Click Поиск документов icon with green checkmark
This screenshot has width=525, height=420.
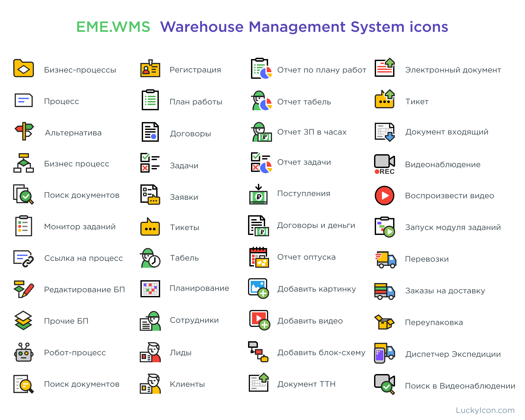pyautogui.click(x=24, y=194)
